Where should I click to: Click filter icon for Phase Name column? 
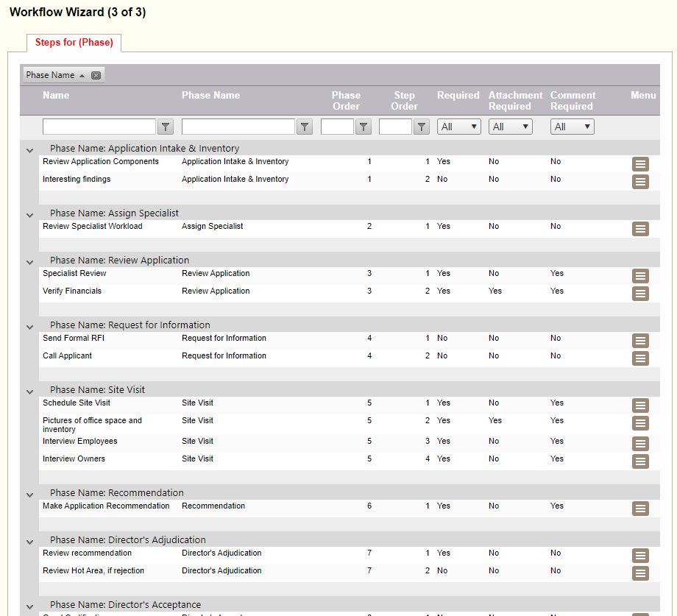305,127
